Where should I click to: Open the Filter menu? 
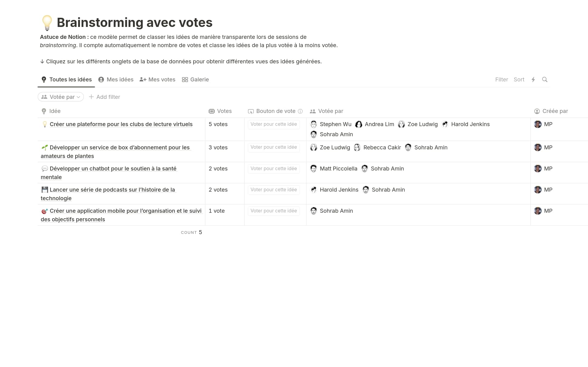[501, 80]
